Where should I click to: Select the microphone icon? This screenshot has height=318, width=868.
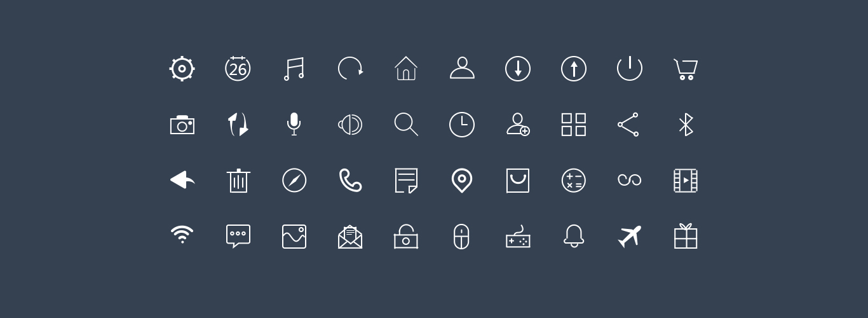[x=294, y=124]
